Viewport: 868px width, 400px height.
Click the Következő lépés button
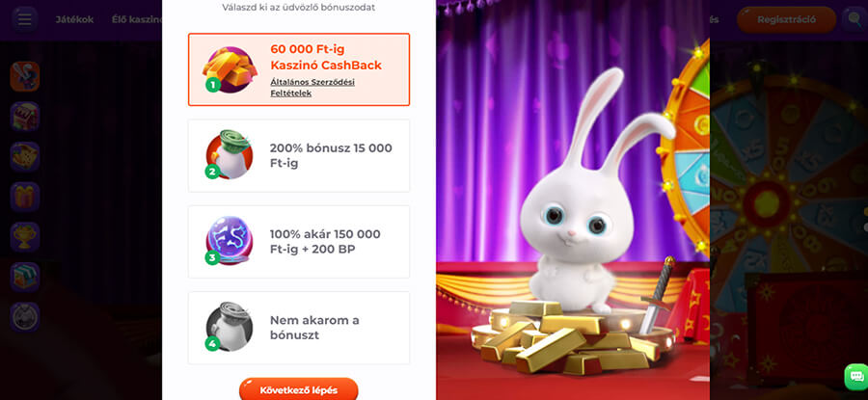click(x=298, y=389)
